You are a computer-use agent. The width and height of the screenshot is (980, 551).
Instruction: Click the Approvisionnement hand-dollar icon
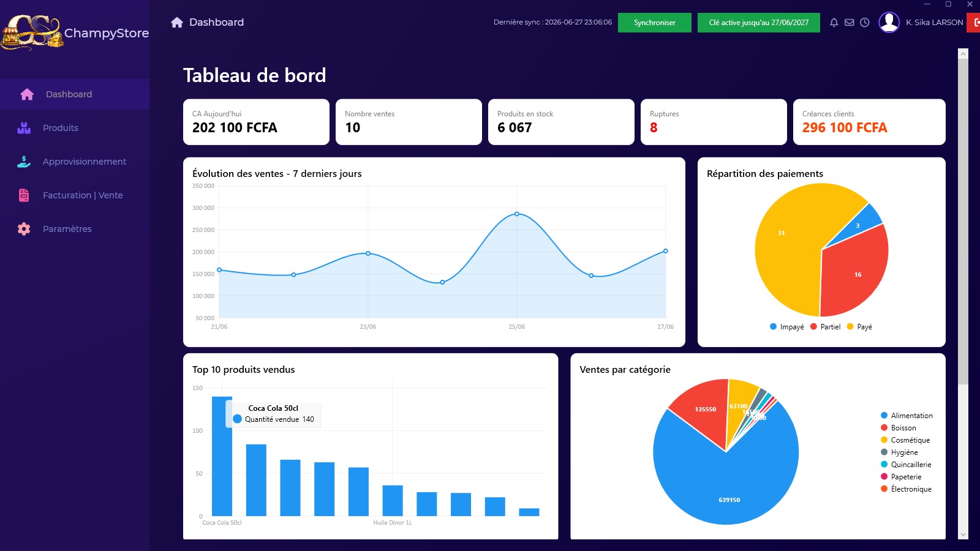(24, 162)
